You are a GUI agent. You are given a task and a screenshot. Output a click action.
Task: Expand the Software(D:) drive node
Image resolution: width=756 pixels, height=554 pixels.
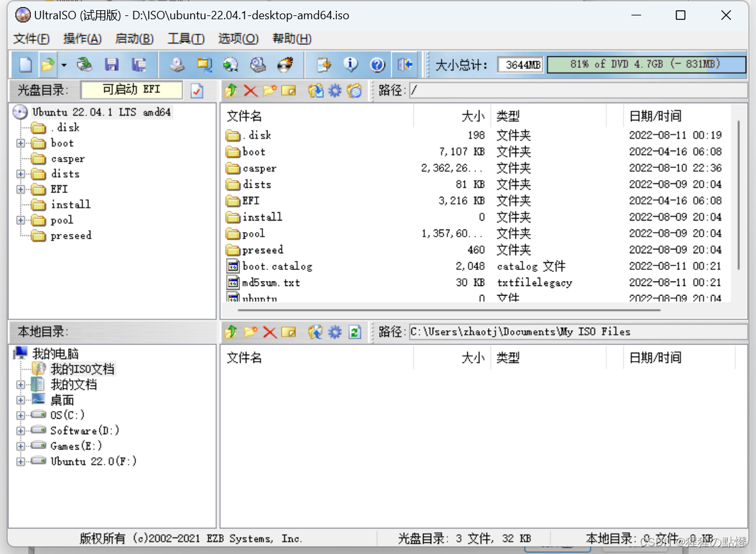[x=21, y=431]
